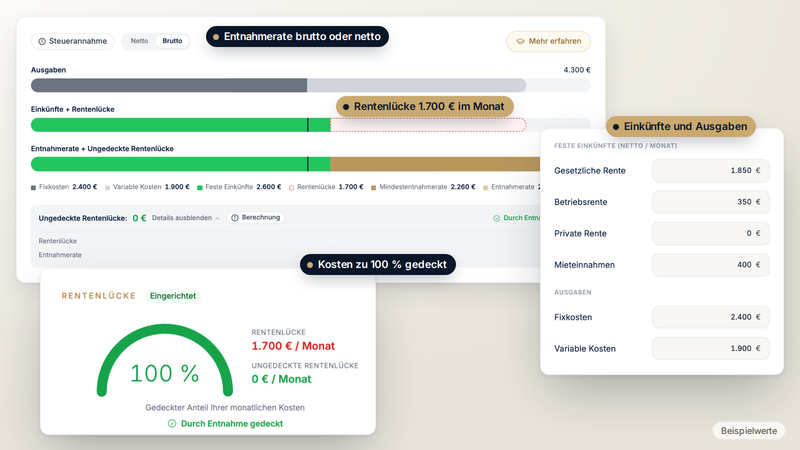The height and width of the screenshot is (450, 800).
Task: Click the Entnahmerate brutto oder netto callout
Action: [x=297, y=37]
